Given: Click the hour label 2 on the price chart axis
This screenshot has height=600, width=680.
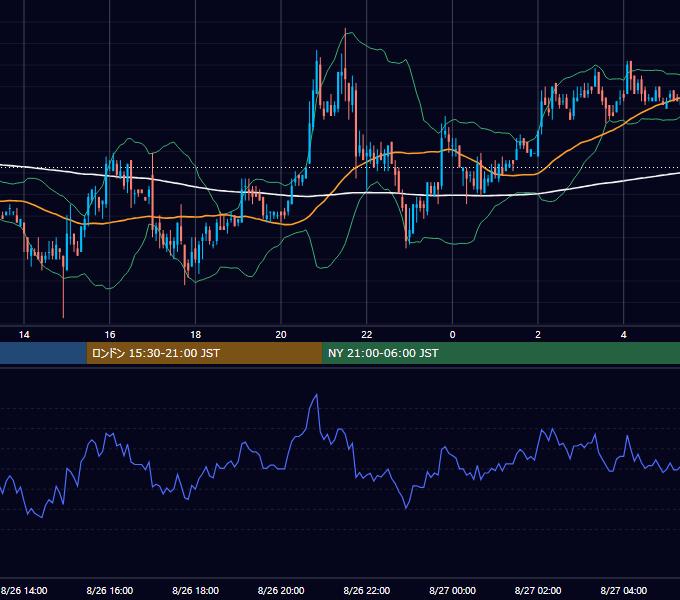Looking at the screenshot, I should tap(538, 335).
